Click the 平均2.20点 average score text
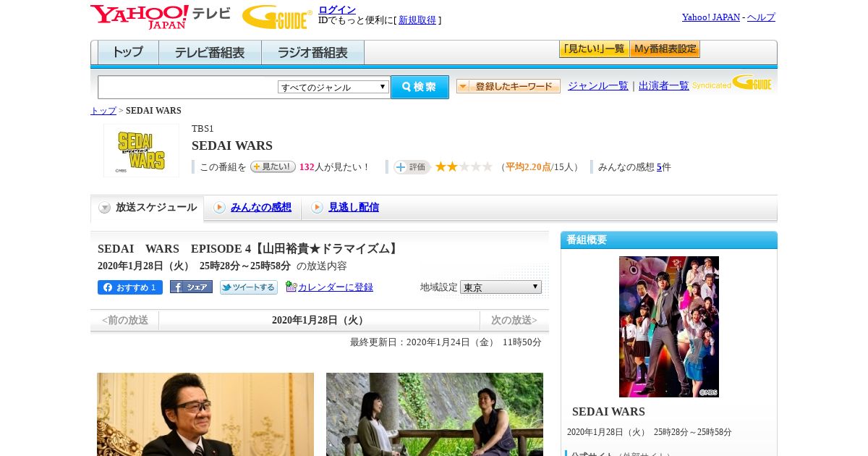This screenshot has width=868, height=456. (x=528, y=167)
